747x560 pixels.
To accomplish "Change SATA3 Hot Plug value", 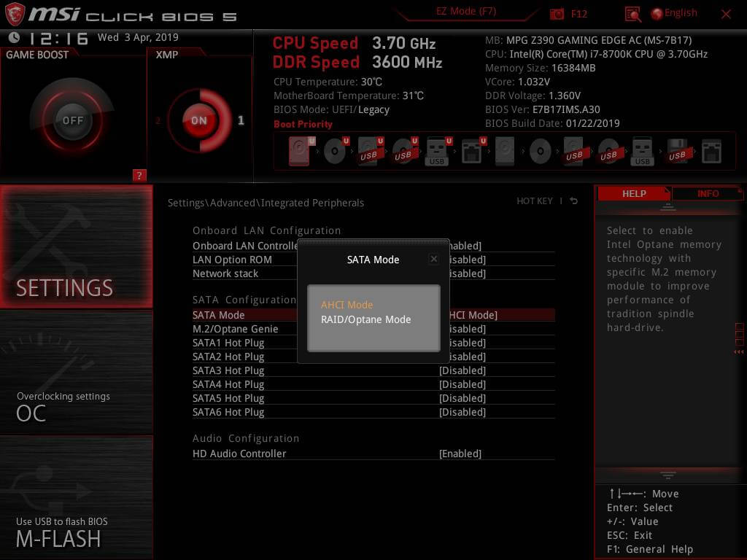I will point(462,370).
